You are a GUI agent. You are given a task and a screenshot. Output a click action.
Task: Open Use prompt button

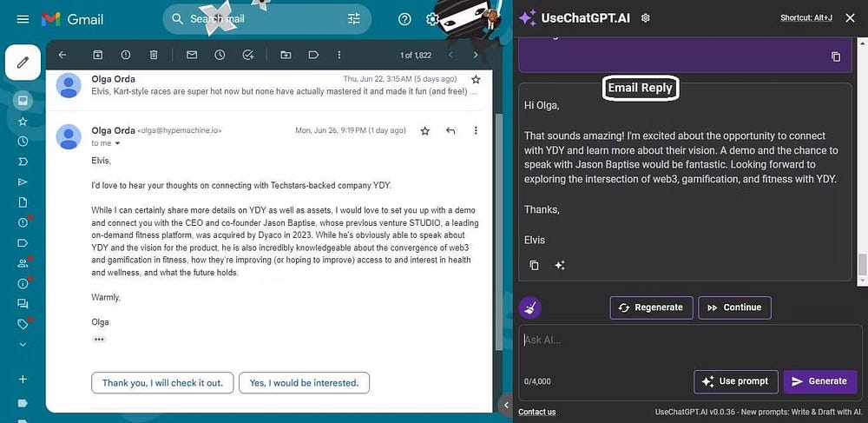736,381
